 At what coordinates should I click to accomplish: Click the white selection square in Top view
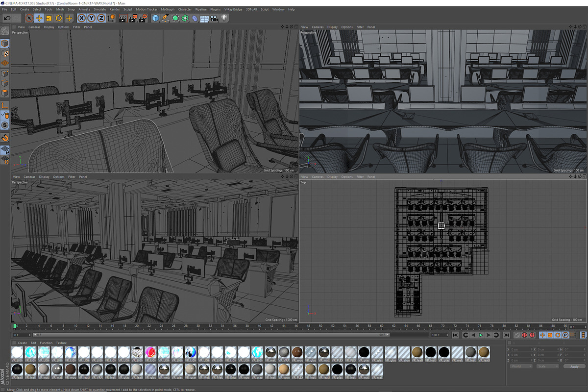click(x=441, y=225)
